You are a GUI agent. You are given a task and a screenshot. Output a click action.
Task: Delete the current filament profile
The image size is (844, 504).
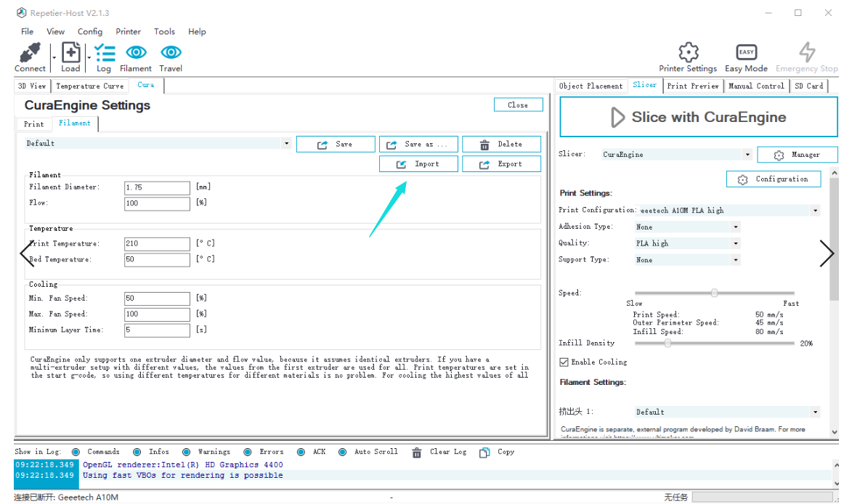(501, 145)
